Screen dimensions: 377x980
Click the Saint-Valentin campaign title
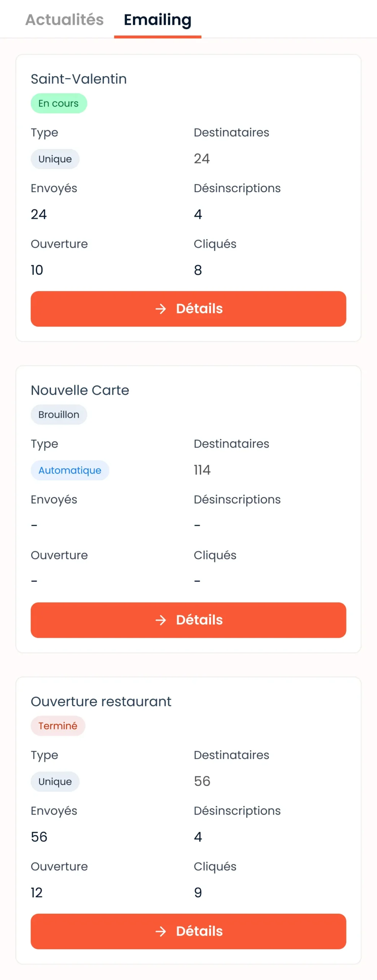point(78,79)
